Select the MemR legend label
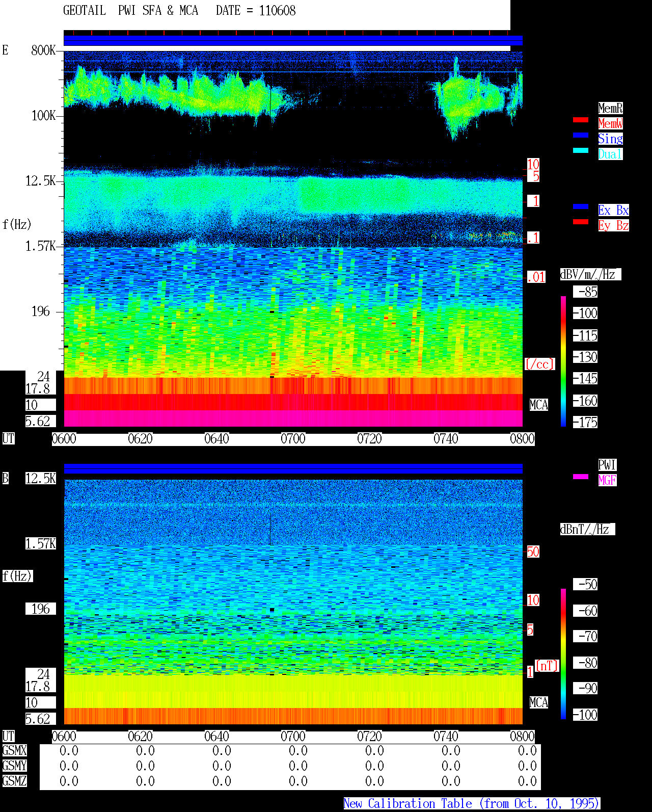652x812 pixels. click(610, 108)
